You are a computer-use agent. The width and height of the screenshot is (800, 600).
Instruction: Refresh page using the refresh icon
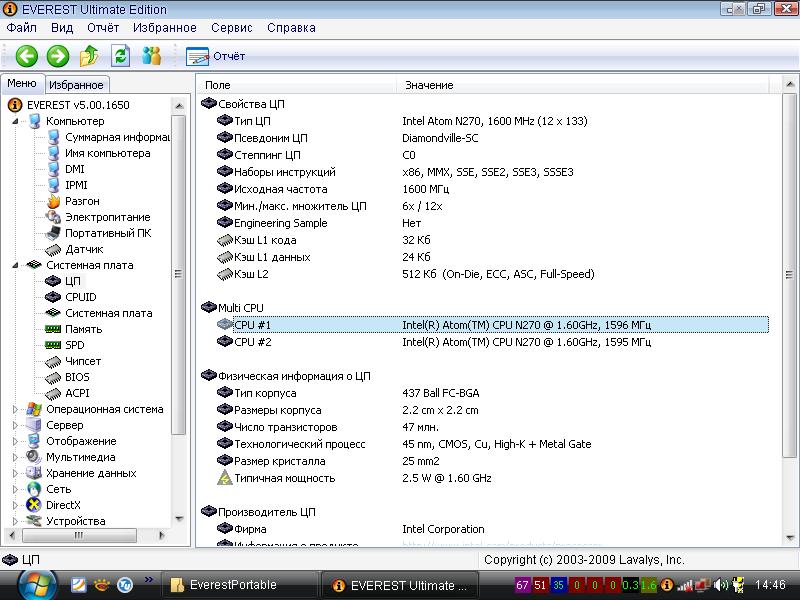(120, 56)
